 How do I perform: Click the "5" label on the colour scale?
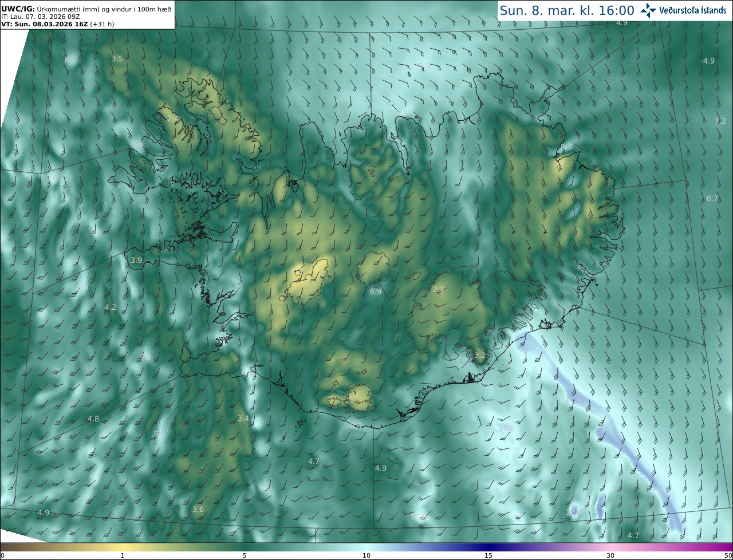click(x=245, y=556)
